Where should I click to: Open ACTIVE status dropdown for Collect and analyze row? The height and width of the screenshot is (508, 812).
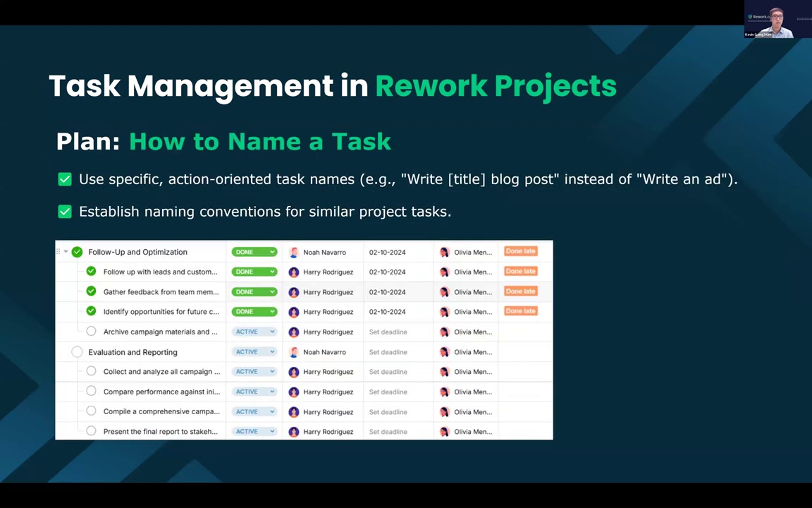(x=254, y=372)
